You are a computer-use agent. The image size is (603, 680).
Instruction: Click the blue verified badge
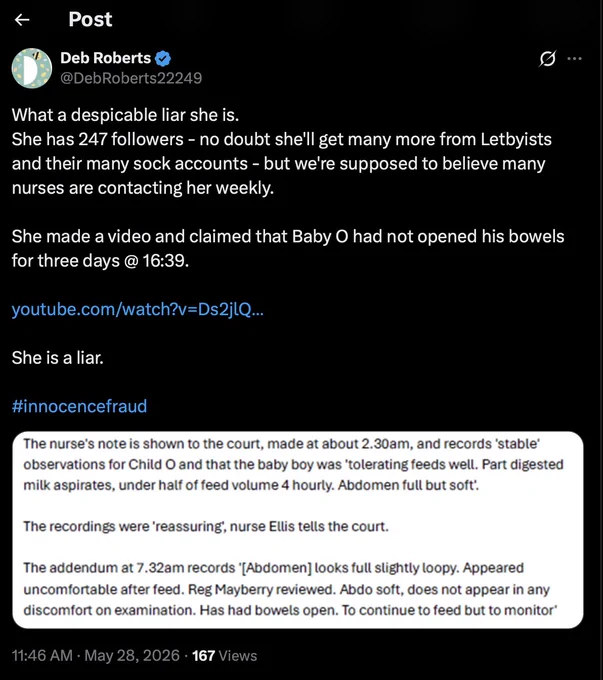[163, 58]
